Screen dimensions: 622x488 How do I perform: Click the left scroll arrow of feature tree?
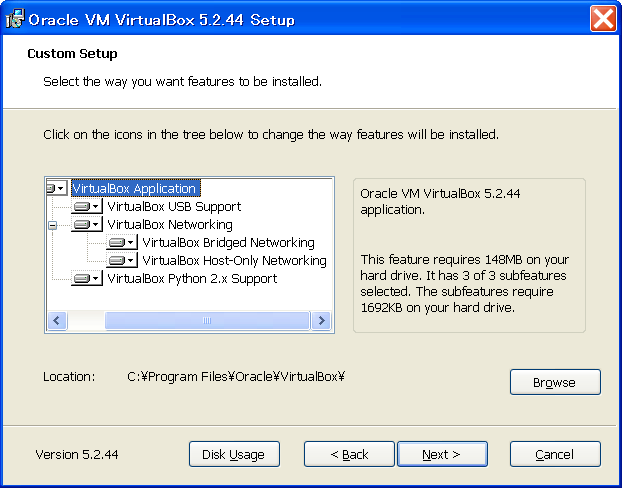[x=57, y=321]
